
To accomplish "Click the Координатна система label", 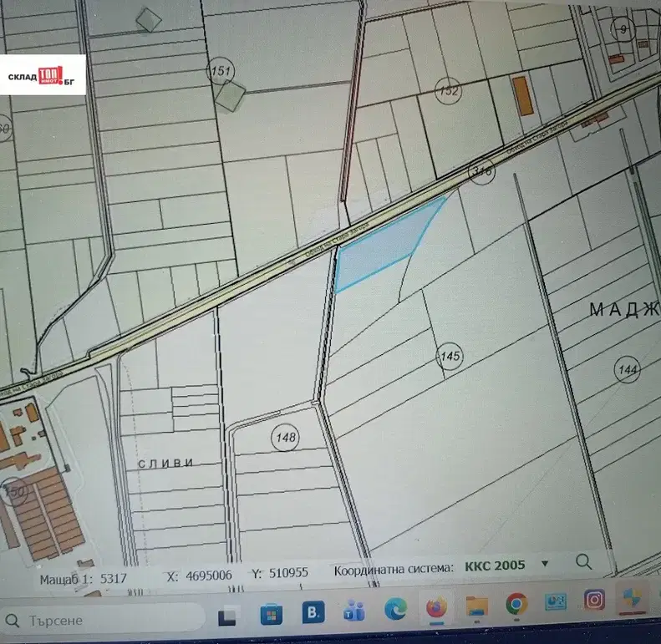I will 394,570.
